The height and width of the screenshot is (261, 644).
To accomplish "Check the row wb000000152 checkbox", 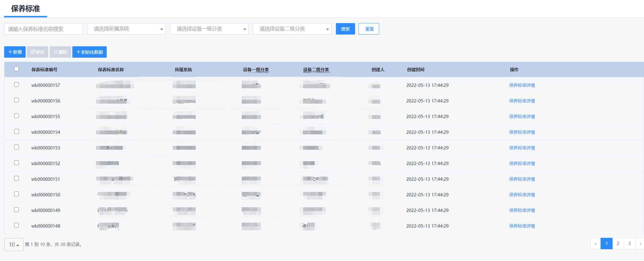I will click(17, 163).
